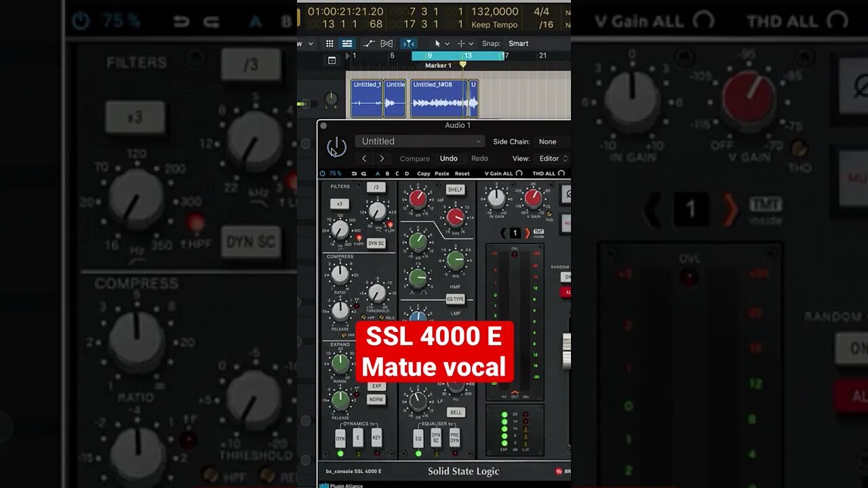Toggle the EQ TYPE button
The height and width of the screenshot is (488, 868).
click(456, 299)
